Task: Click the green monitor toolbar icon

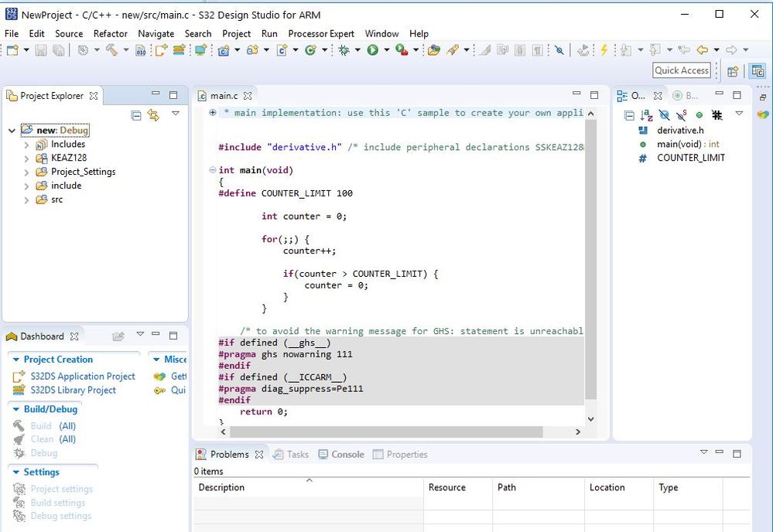Action: click(200, 49)
